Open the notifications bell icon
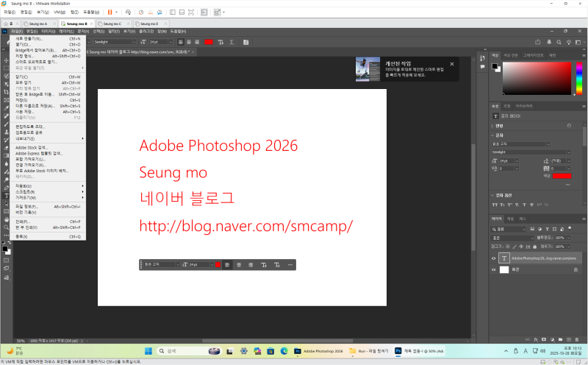The height and width of the screenshot is (365, 588). point(549,42)
